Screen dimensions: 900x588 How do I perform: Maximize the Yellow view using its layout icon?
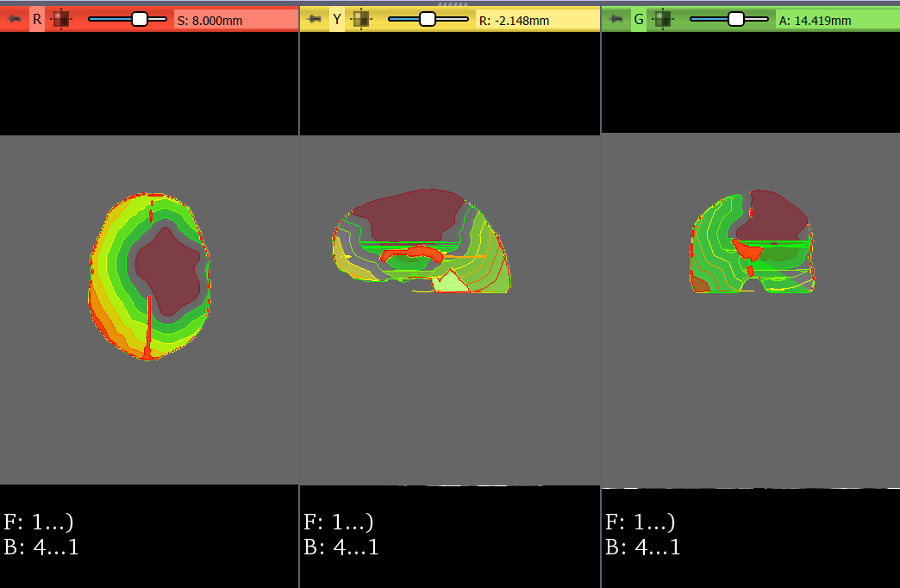360,19
